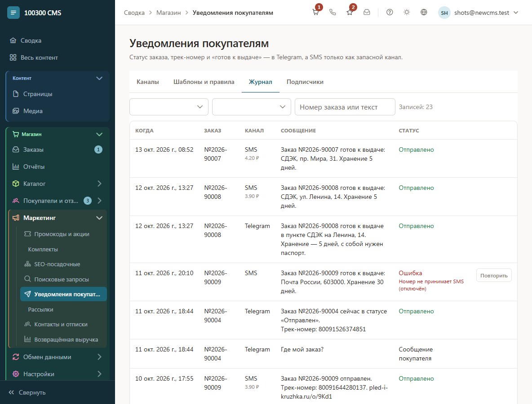Collapse the Магазин section chevron
Screen dimensions: 532x404
[x=99, y=134]
